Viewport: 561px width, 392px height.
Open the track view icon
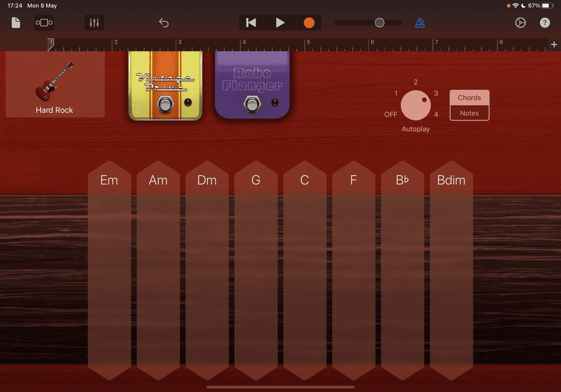click(x=44, y=22)
